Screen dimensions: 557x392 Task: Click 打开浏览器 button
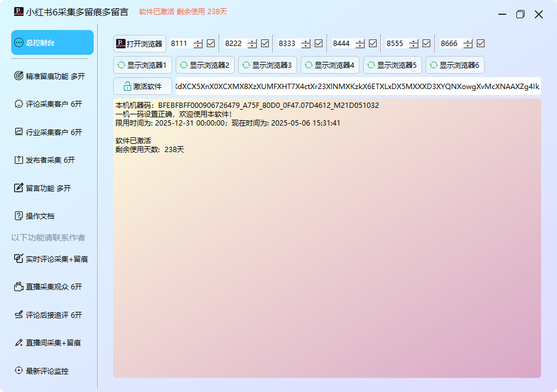pos(140,44)
